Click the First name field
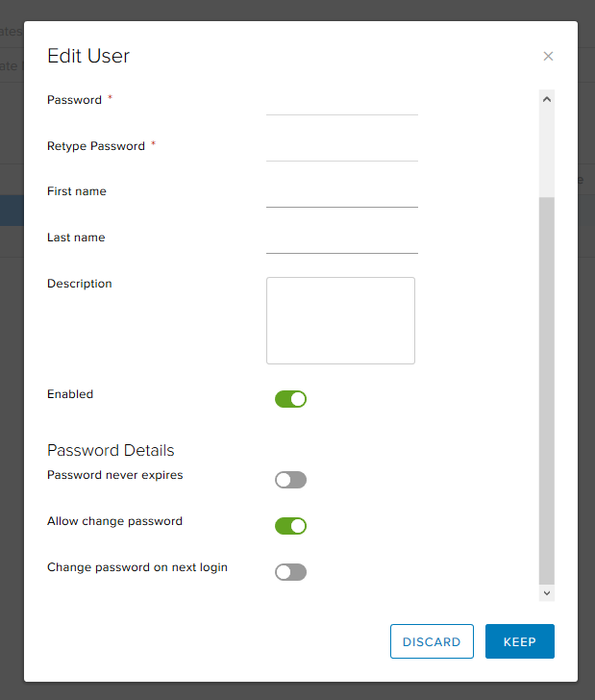This screenshot has height=700, width=595. click(x=341, y=195)
